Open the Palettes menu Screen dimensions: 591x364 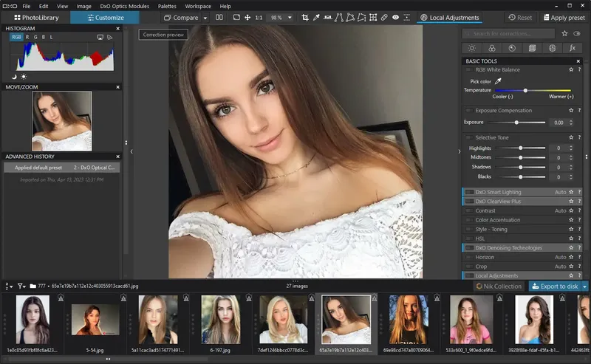167,6
